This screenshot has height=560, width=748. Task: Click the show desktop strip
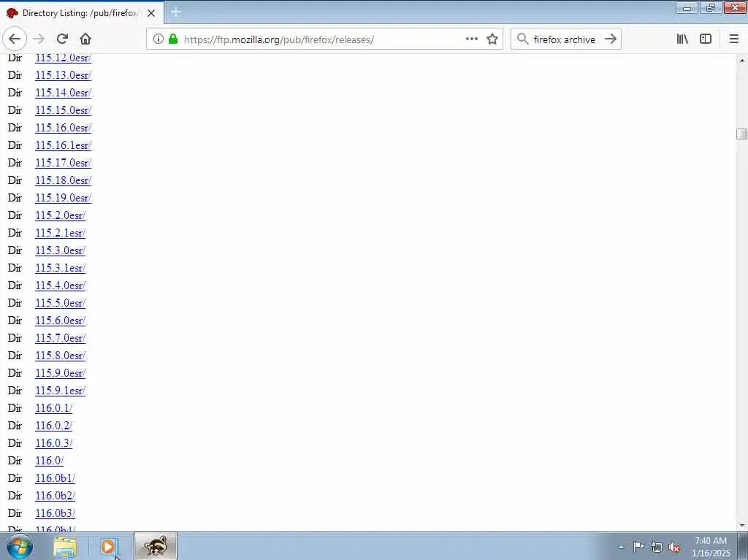coord(743,547)
